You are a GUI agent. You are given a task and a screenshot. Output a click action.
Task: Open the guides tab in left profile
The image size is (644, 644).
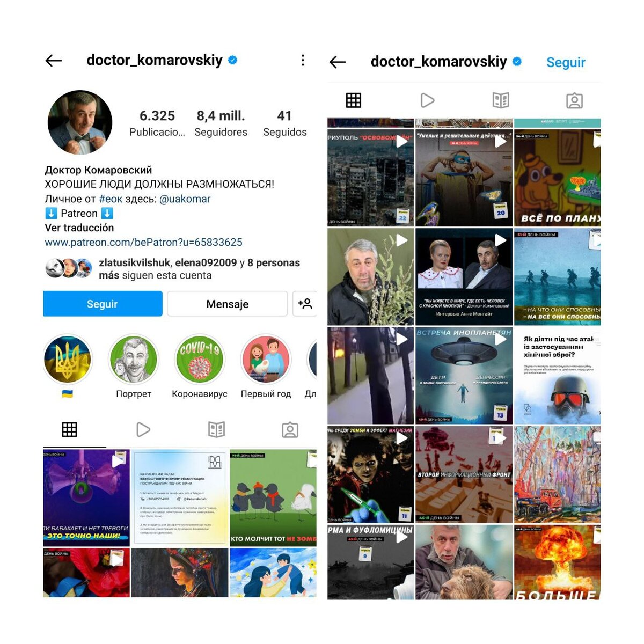[216, 429]
